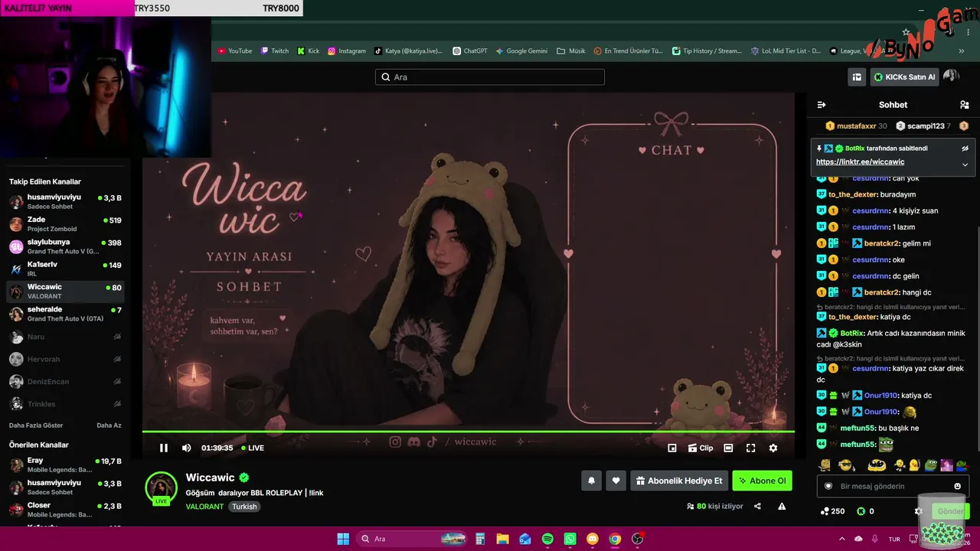Image resolution: width=980 pixels, height=551 pixels.
Task: Show more bookmarks chevron
Action: pyautogui.click(x=962, y=51)
